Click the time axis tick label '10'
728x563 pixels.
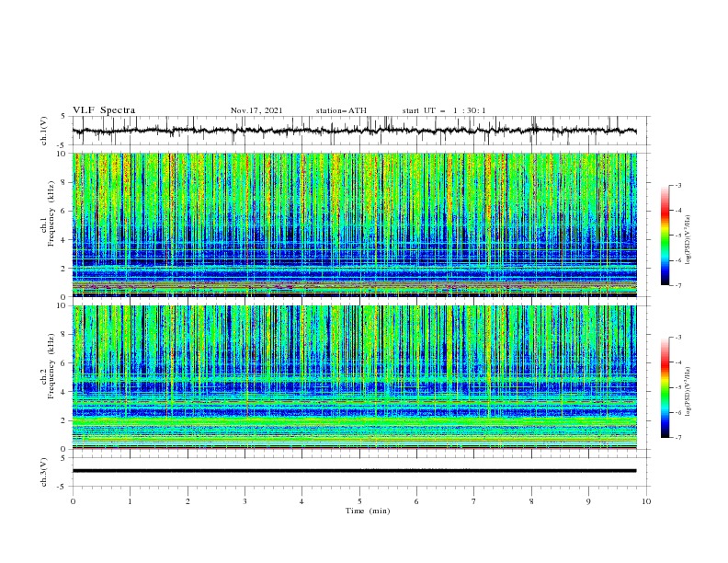point(646,501)
